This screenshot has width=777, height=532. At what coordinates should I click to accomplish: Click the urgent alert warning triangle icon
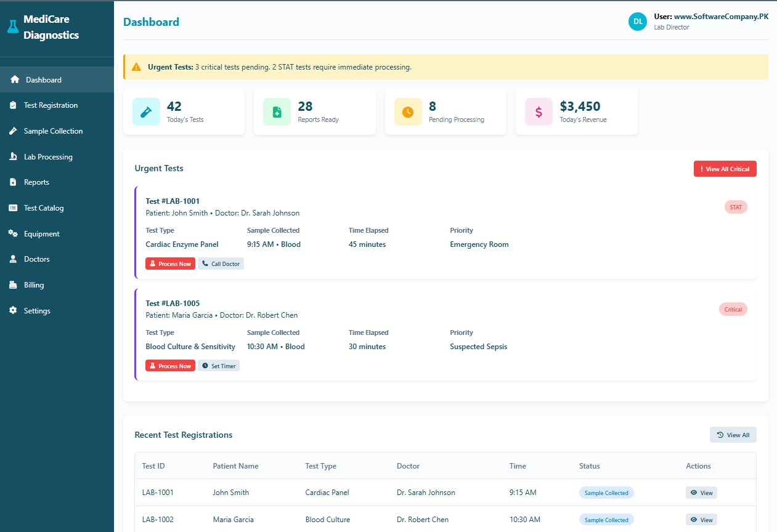(x=136, y=67)
